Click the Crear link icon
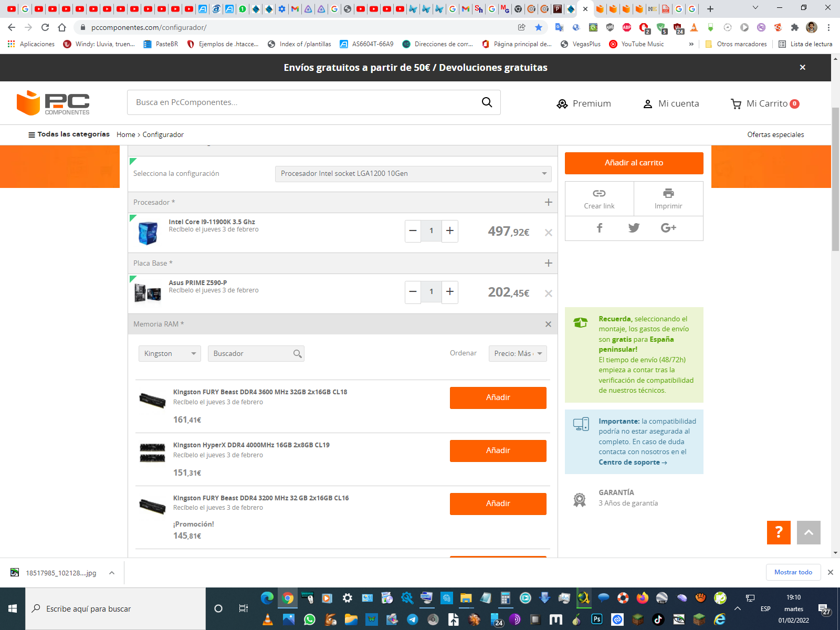This screenshot has width=840, height=630. pos(599,194)
